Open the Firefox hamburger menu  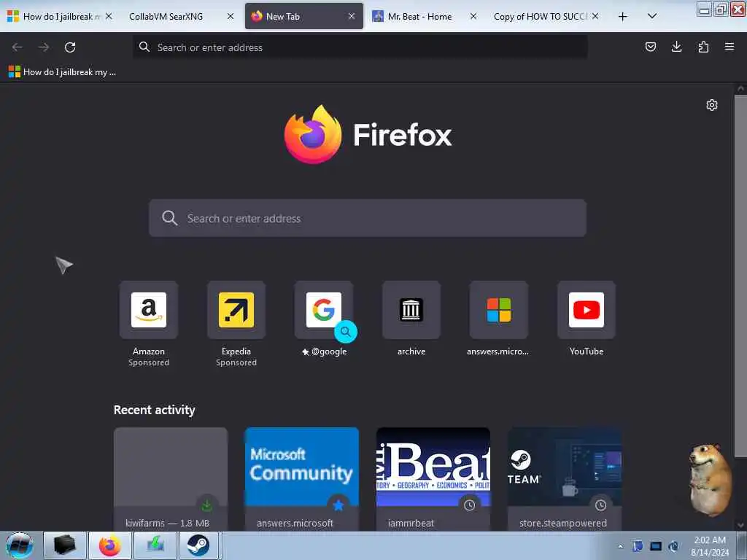(x=729, y=47)
